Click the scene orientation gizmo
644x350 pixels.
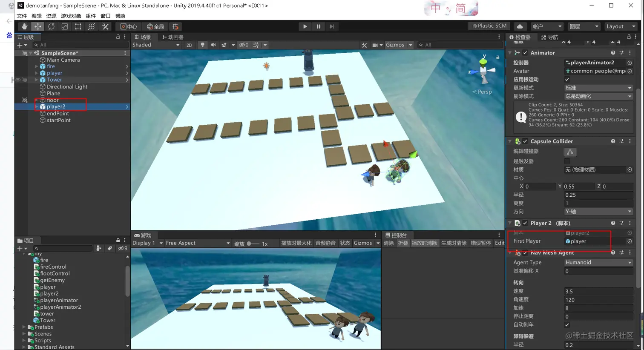[x=483, y=70]
